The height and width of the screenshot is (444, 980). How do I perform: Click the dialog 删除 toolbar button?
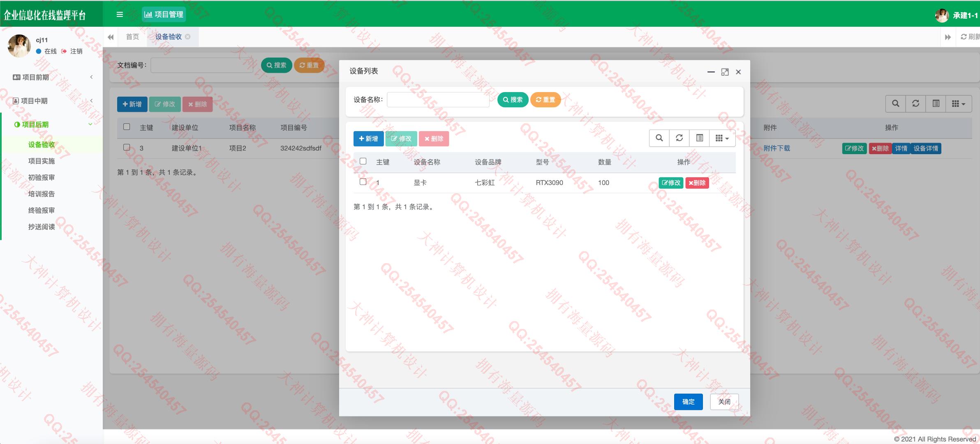point(434,139)
